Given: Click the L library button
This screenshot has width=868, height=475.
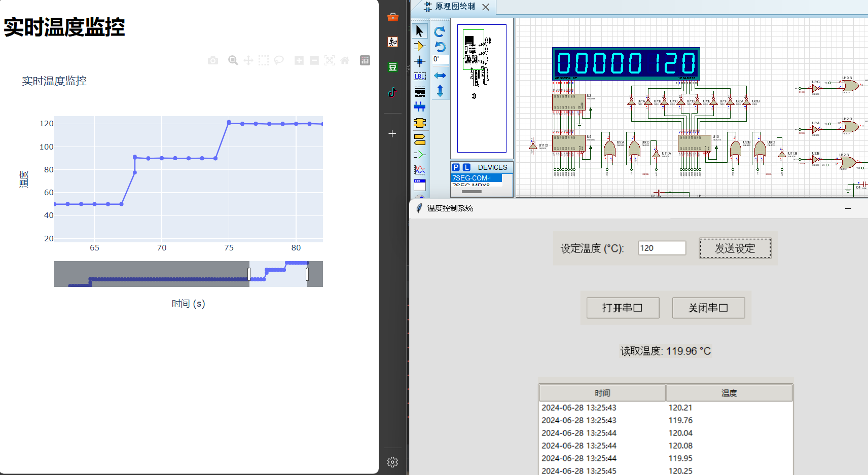Looking at the screenshot, I should pyautogui.click(x=467, y=167).
